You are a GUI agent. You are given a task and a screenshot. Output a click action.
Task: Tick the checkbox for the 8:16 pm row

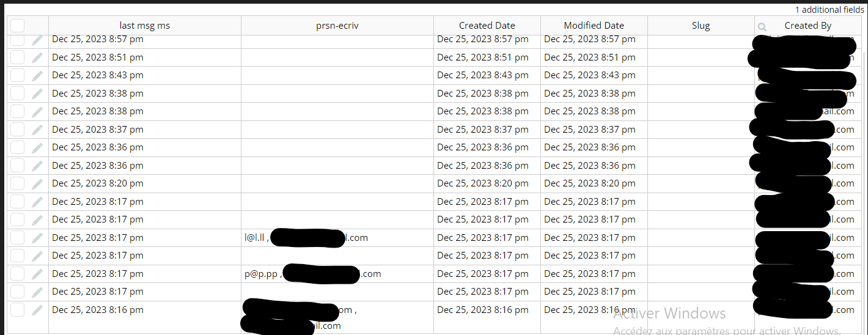[x=18, y=310]
